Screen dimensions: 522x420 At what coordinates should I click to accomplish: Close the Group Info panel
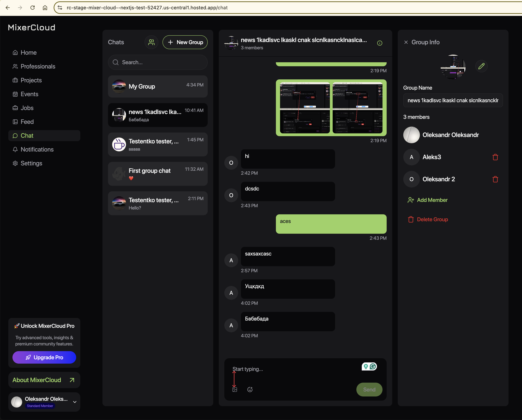pos(406,42)
